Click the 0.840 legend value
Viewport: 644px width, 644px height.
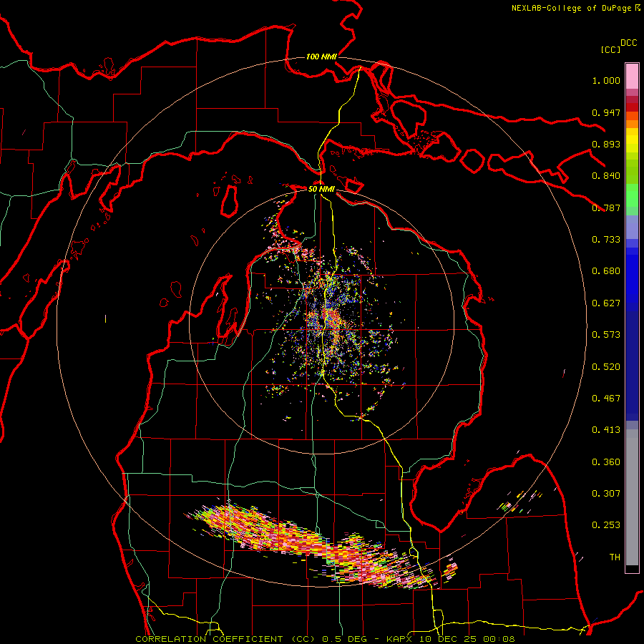click(x=606, y=176)
